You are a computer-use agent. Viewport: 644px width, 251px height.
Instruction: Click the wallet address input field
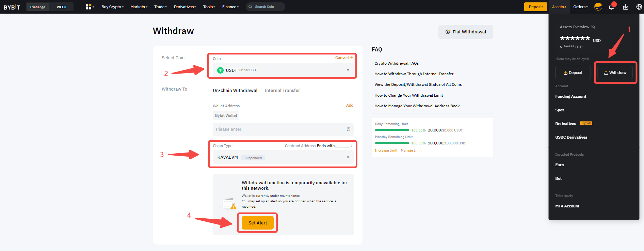point(283,129)
